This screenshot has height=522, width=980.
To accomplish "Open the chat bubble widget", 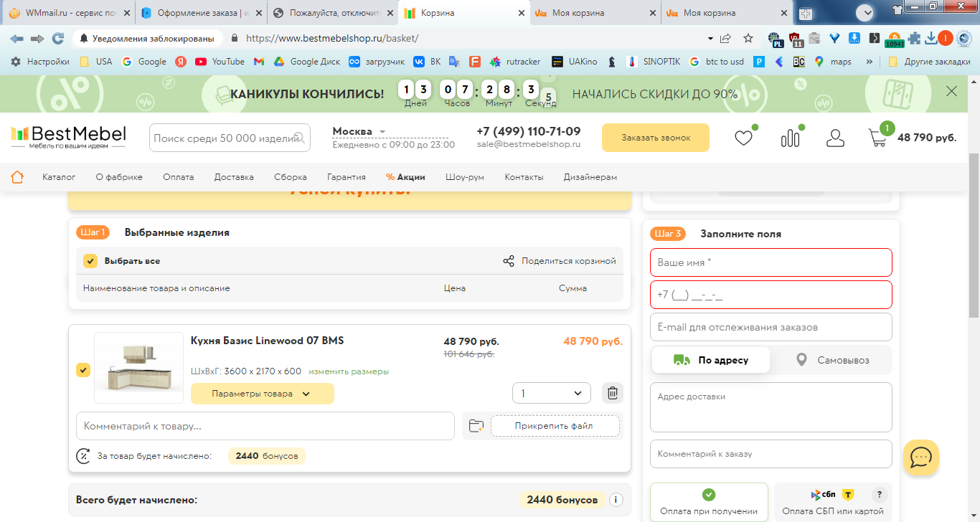I will (921, 457).
